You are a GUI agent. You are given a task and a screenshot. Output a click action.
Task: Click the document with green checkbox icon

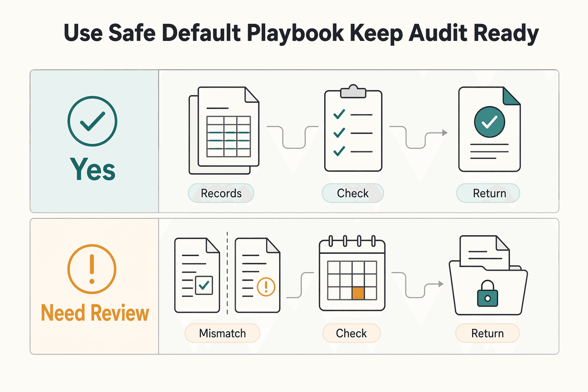pyautogui.click(x=197, y=275)
